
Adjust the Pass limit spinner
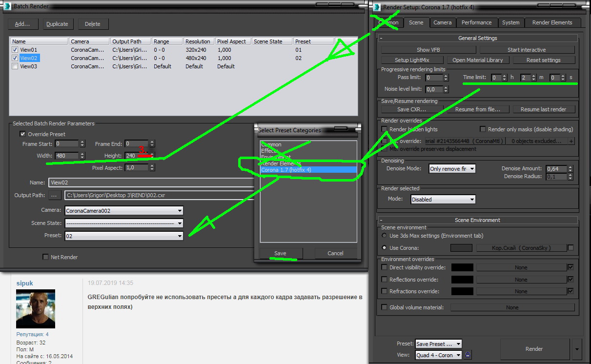[446, 78]
